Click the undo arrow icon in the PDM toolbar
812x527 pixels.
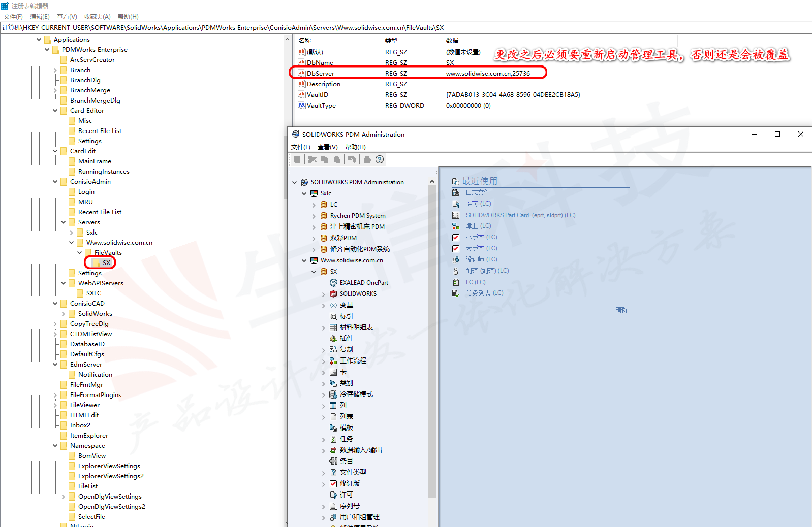click(352, 159)
